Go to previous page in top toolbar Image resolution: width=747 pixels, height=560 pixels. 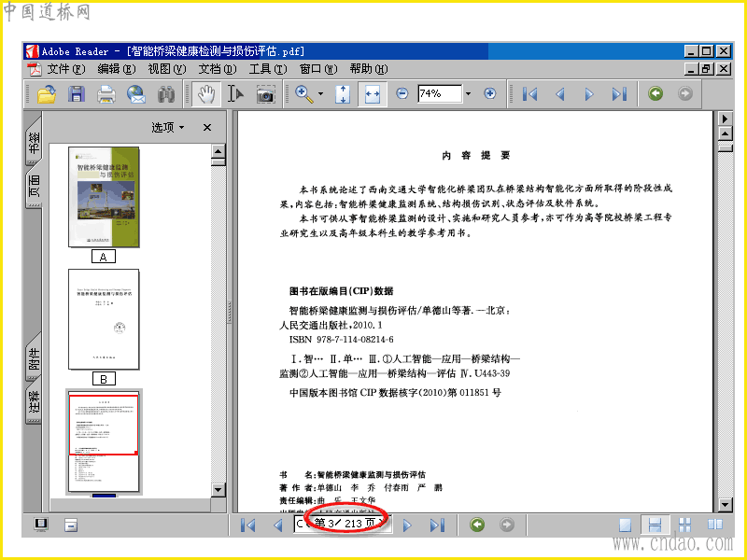coord(560,94)
